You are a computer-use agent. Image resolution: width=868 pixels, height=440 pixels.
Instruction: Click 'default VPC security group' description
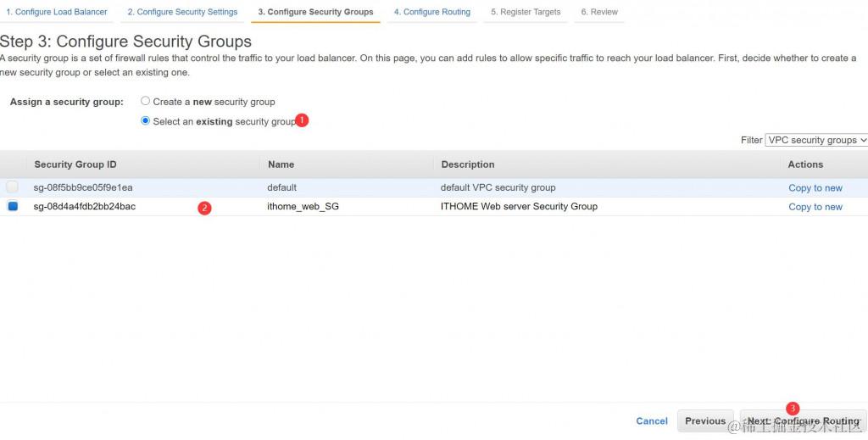[498, 187]
